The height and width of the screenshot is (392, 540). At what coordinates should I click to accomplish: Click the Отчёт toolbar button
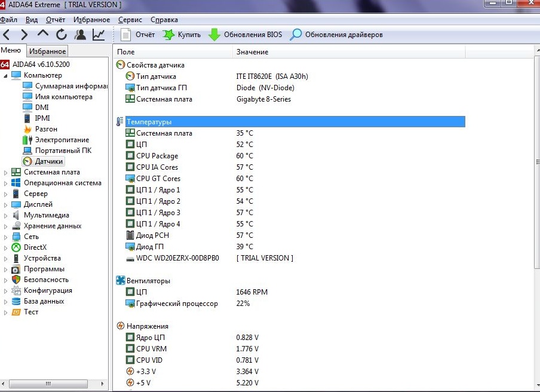point(138,35)
